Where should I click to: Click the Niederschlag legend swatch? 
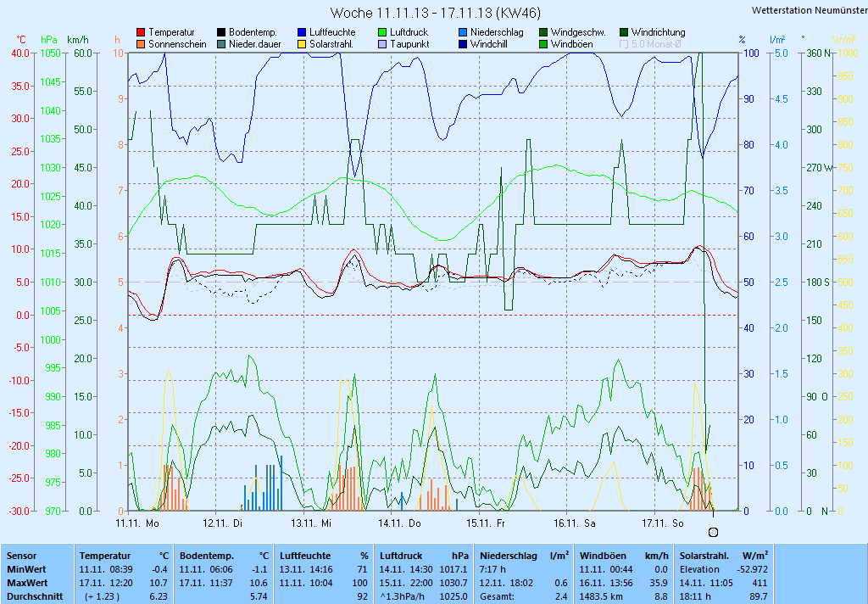[x=463, y=32]
